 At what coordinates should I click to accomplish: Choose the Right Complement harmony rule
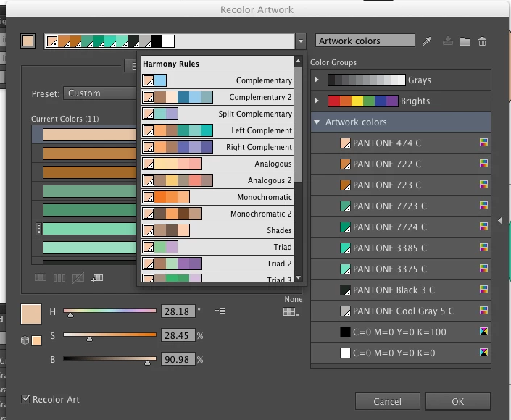coord(217,147)
